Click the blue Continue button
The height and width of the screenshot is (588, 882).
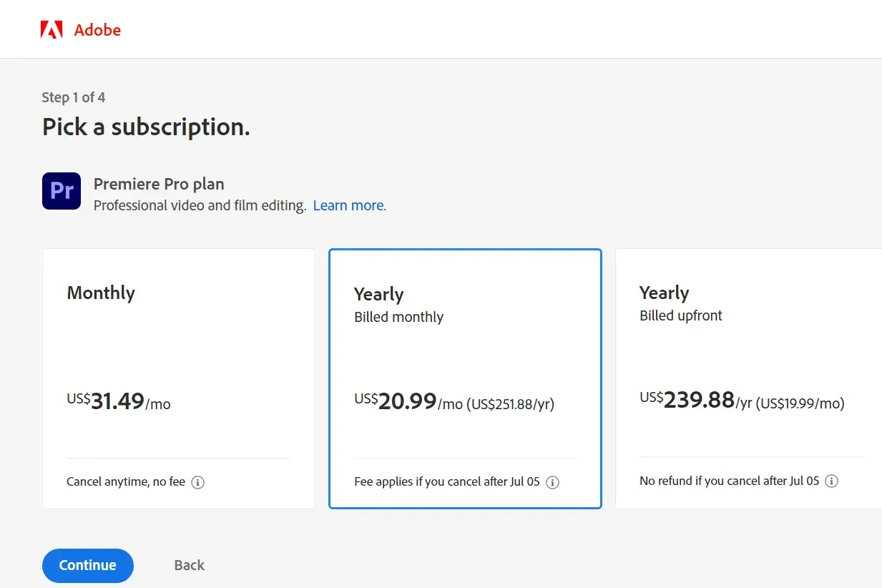(x=88, y=565)
